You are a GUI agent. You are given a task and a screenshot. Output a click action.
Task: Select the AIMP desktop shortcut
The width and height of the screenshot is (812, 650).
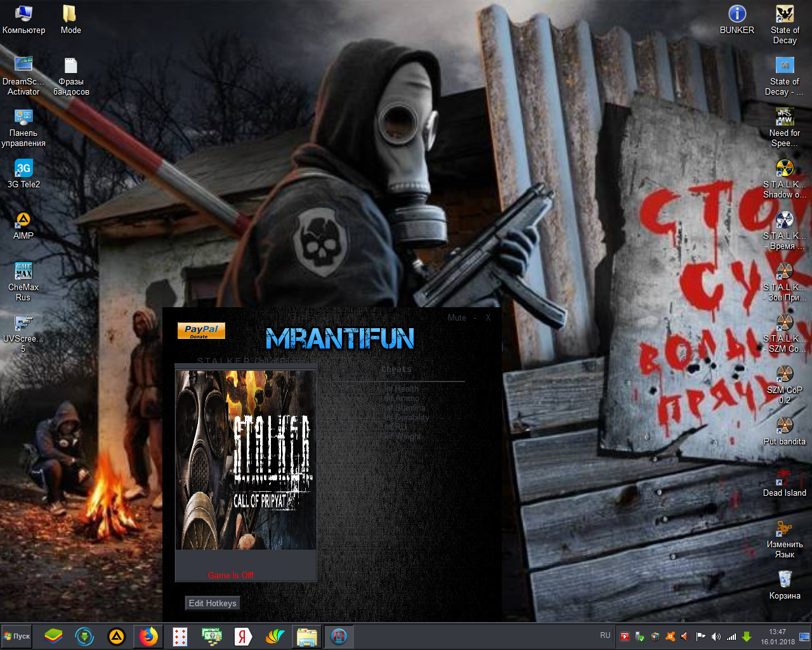(23, 225)
